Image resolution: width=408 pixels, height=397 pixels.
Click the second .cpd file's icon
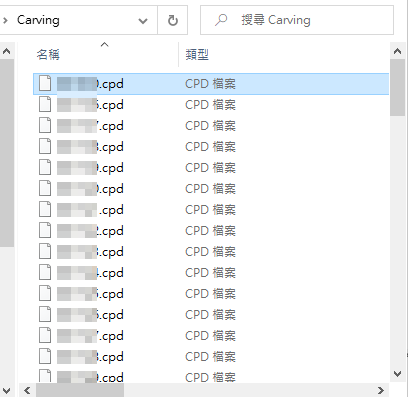tap(45, 104)
